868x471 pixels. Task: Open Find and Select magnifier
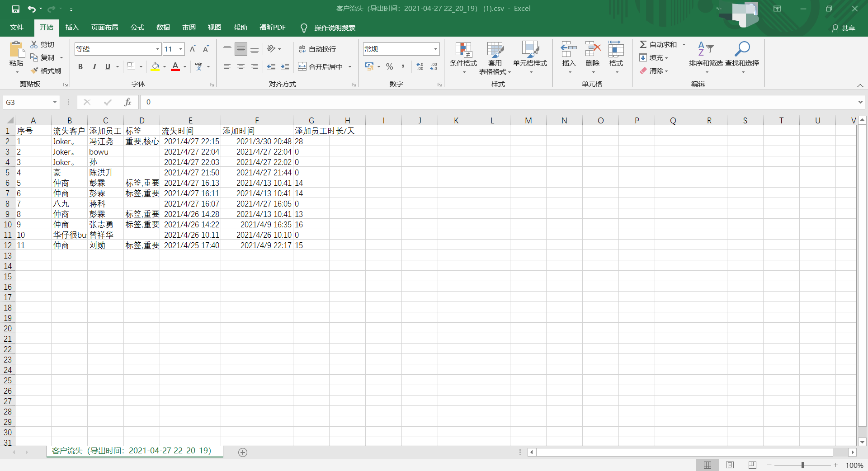click(742, 58)
